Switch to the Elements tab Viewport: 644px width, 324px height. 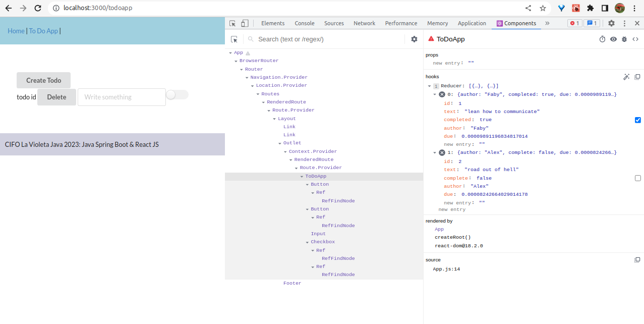click(x=273, y=23)
